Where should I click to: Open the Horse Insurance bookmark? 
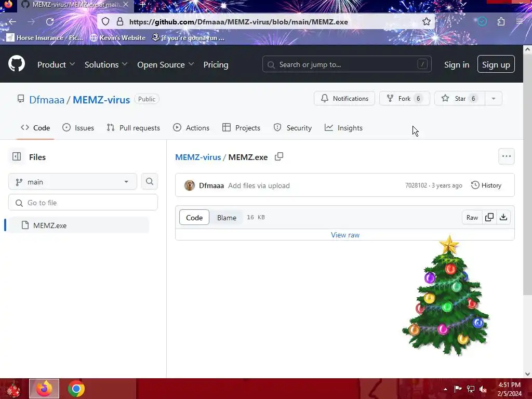[45, 37]
